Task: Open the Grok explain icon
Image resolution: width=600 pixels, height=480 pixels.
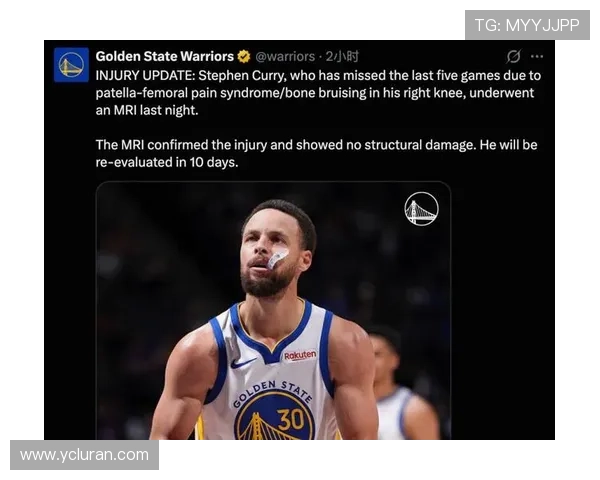Action: click(513, 57)
